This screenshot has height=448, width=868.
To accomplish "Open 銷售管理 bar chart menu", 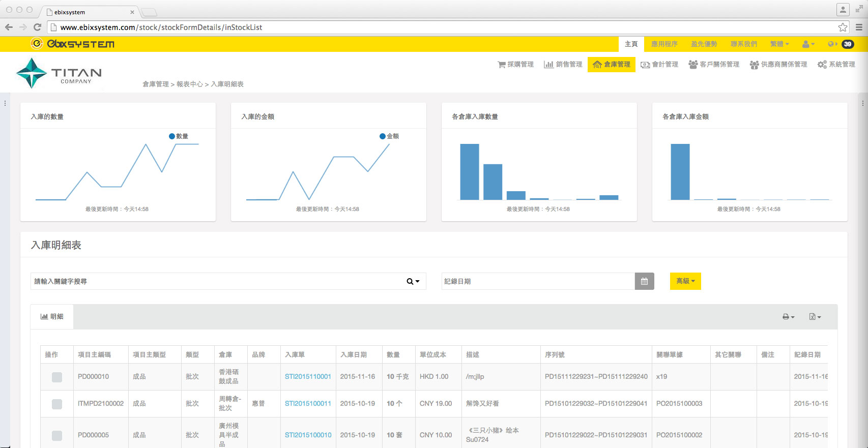I will pos(563,65).
